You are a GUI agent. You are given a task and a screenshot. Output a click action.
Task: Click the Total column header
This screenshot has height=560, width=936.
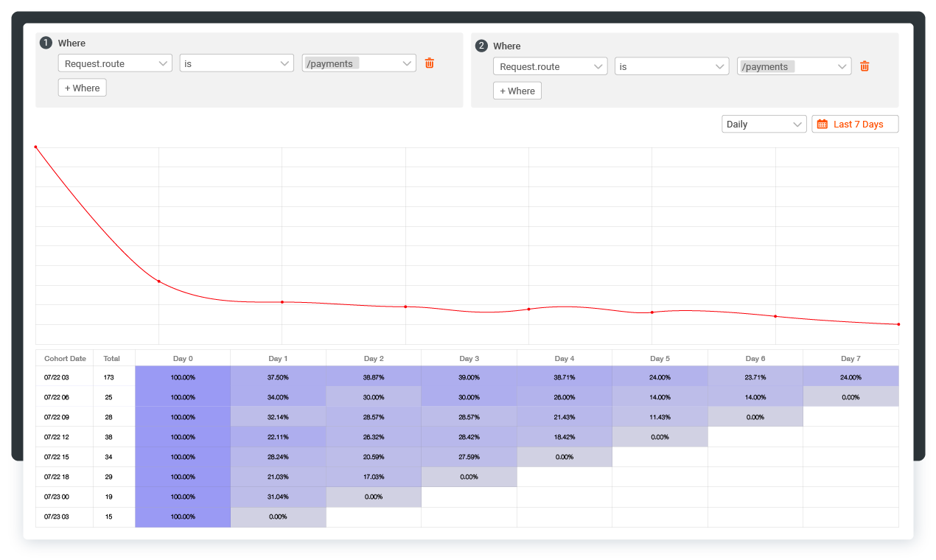point(112,358)
